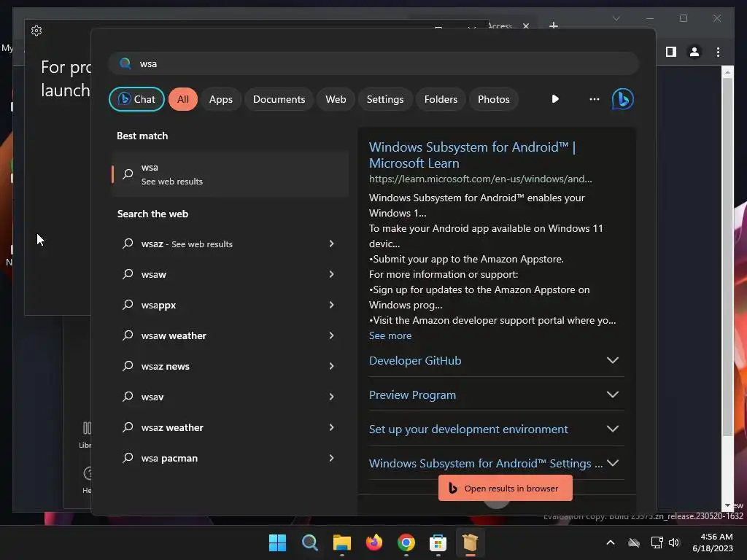Select the Photos filter tab
The width and height of the screenshot is (747, 560).
(x=494, y=99)
